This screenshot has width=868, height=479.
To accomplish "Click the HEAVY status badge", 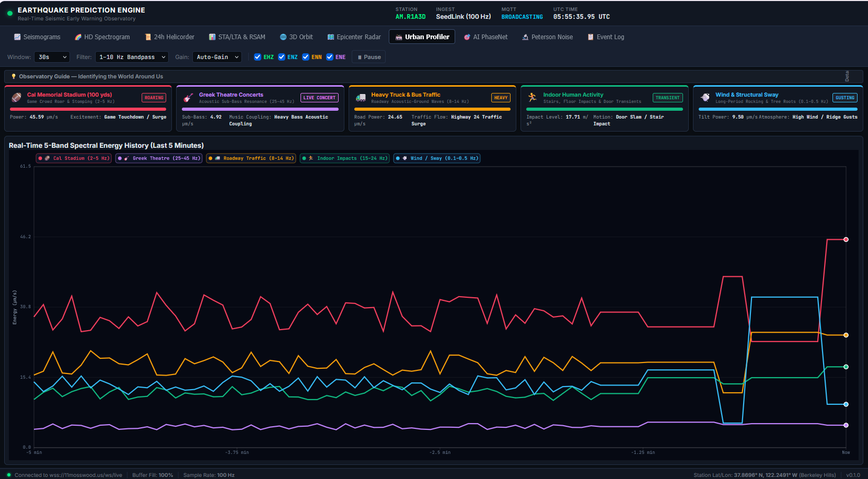I will pyautogui.click(x=501, y=98).
